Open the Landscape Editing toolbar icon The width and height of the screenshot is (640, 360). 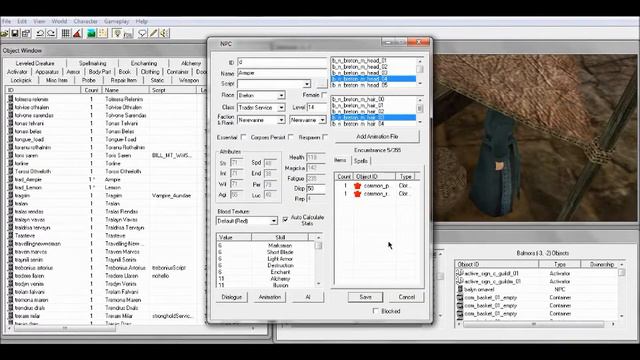pos(91,33)
